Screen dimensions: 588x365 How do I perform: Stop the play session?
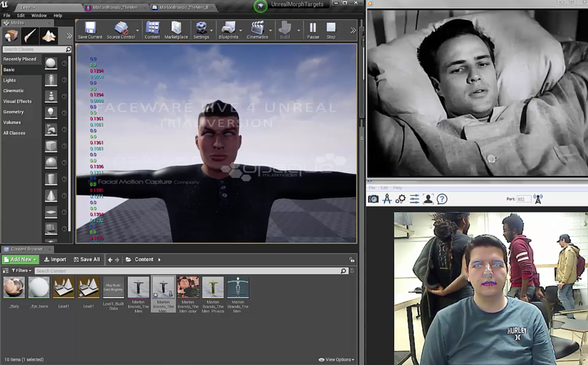[331, 30]
